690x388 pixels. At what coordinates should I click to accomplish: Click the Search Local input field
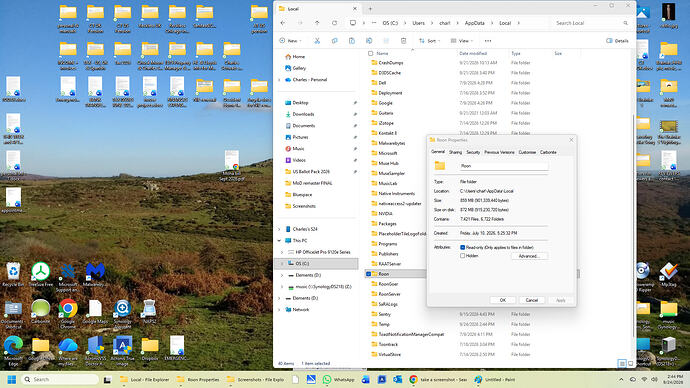click(x=591, y=23)
